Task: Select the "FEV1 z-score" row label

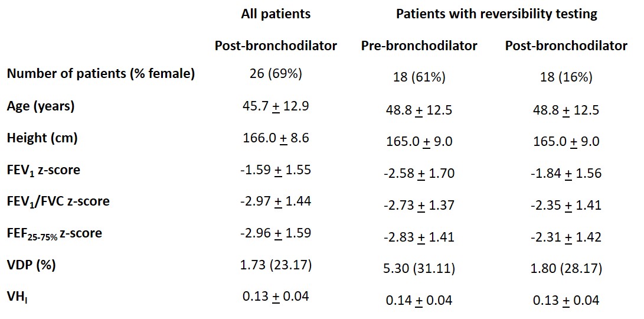Action: tap(44, 170)
